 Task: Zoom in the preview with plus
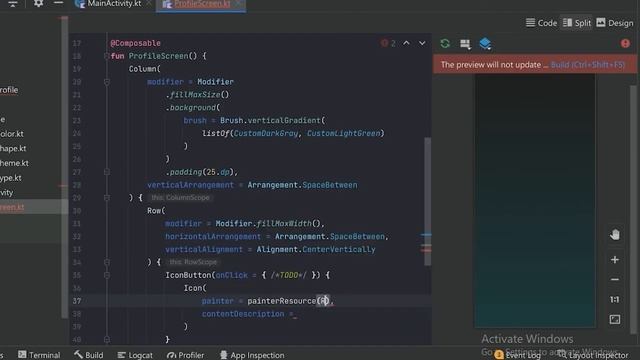coord(615,260)
